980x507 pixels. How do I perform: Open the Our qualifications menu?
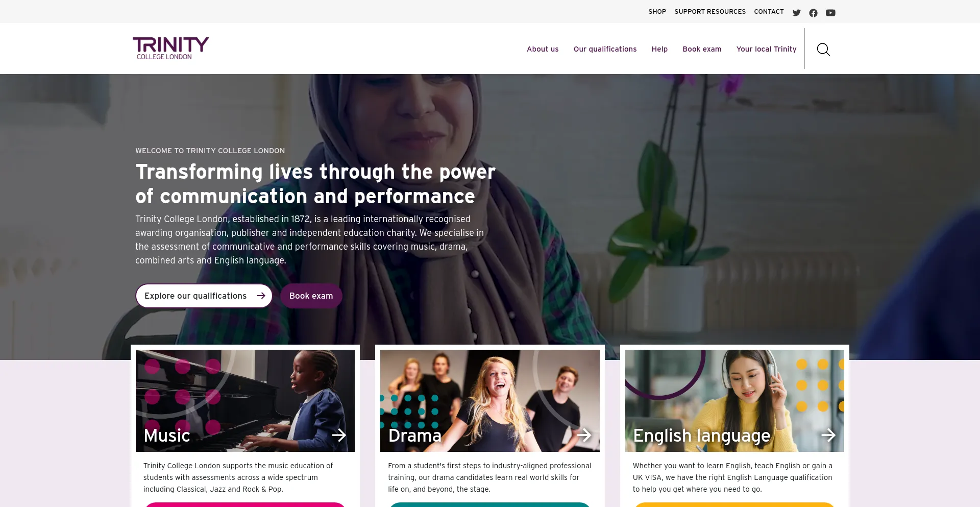click(x=605, y=49)
